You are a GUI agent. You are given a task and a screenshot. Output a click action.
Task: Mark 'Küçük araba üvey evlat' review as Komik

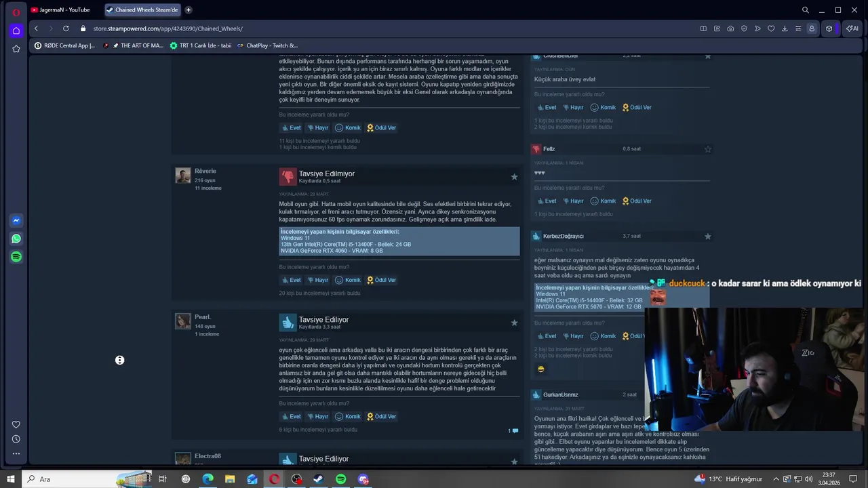click(603, 108)
